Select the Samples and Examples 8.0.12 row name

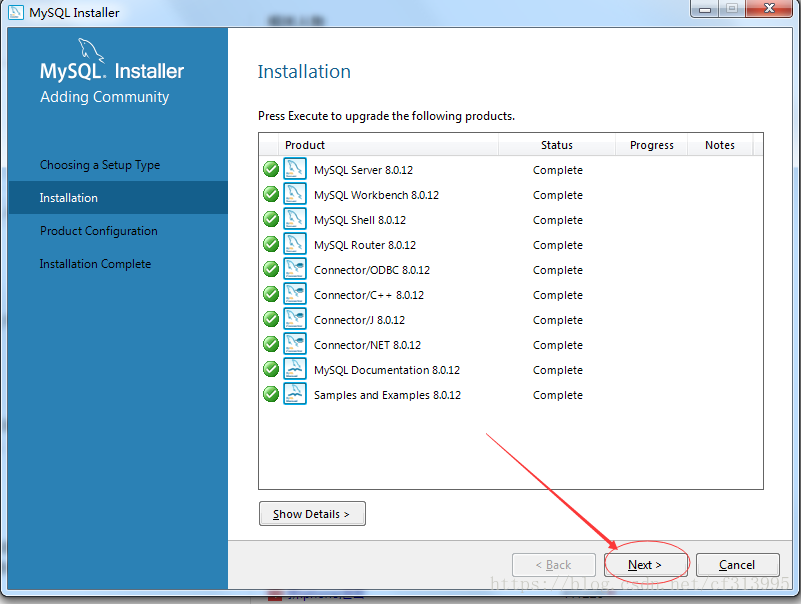coord(387,396)
